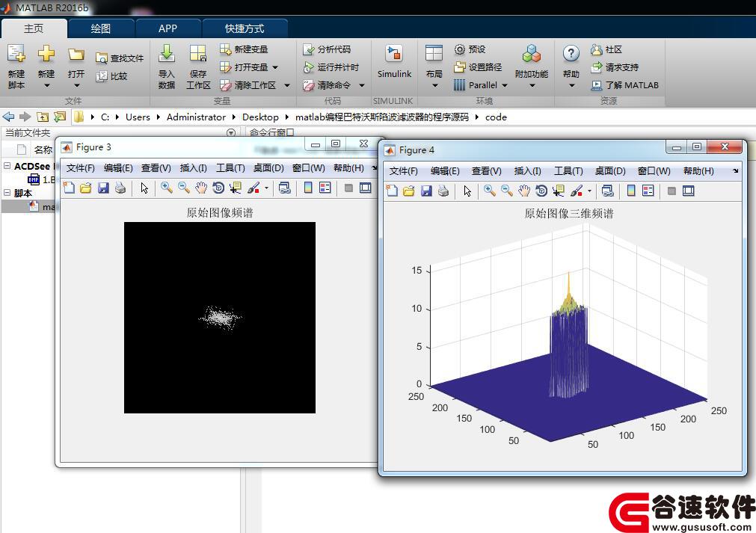Open the Add-Ons (附加功能) dropdown
The height and width of the screenshot is (533, 756).
[532, 86]
